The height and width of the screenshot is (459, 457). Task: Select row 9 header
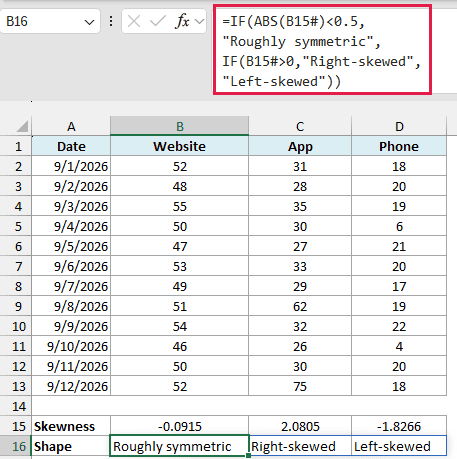tap(16, 306)
